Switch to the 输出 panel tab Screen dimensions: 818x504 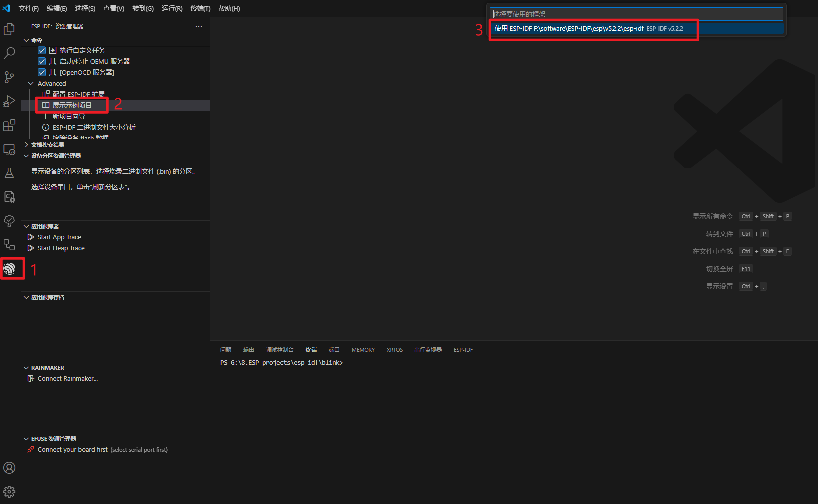tap(249, 350)
